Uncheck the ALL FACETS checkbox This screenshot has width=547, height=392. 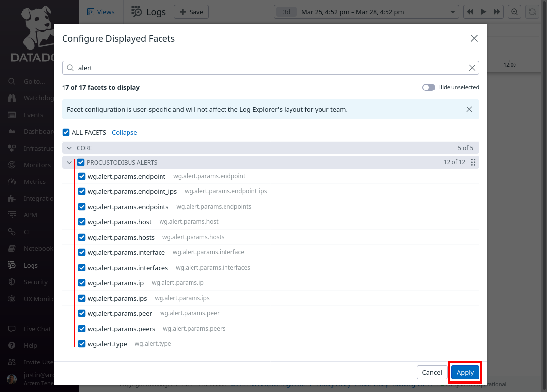[x=66, y=132]
